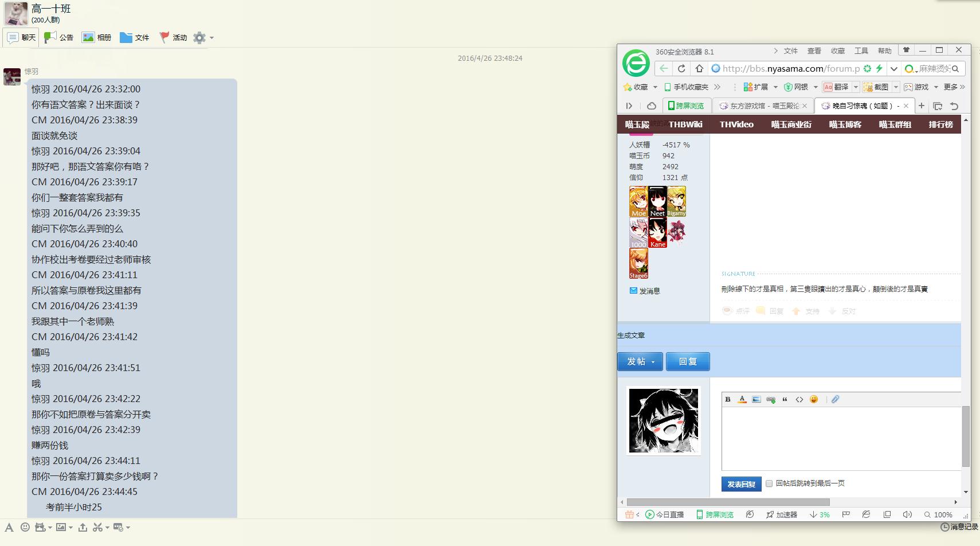
Task: Mute sound via browser status bar speaker
Action: [907, 514]
